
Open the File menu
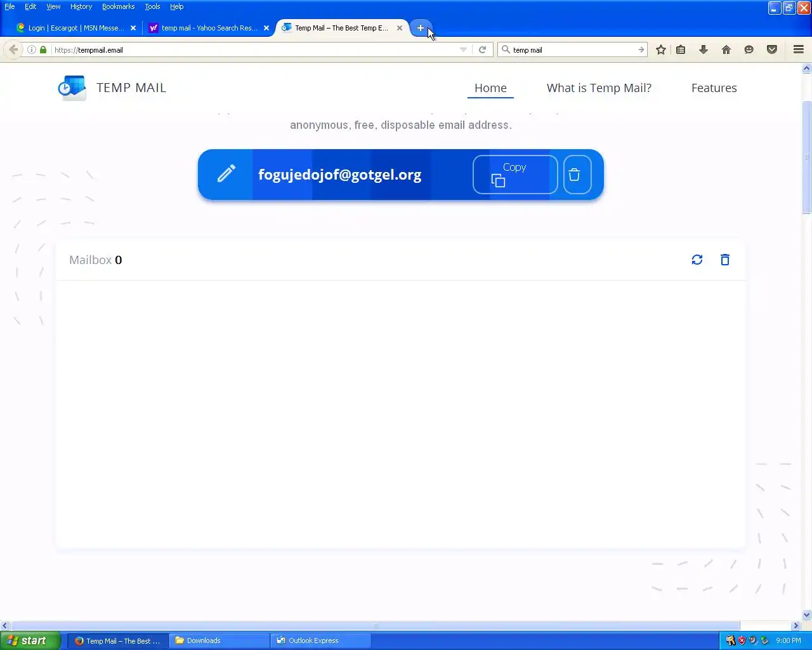[x=10, y=6]
